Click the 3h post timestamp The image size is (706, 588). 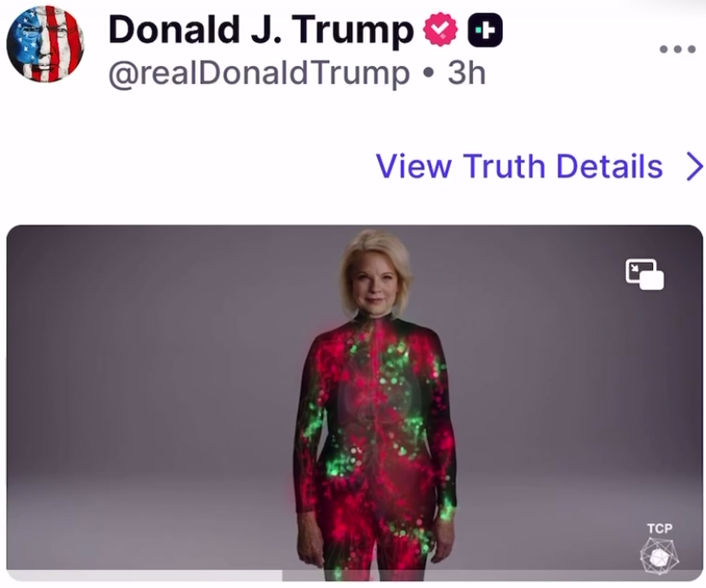tap(466, 74)
